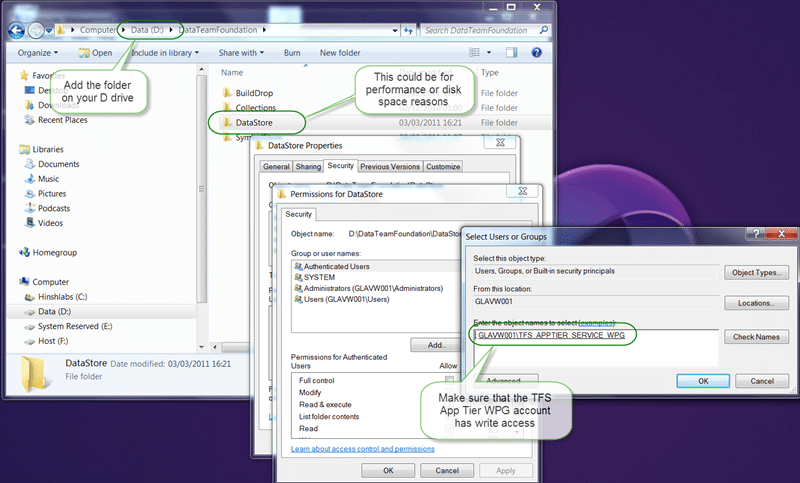Open the Host (F:) drive
Screen dimensions: 800x483
point(53,341)
